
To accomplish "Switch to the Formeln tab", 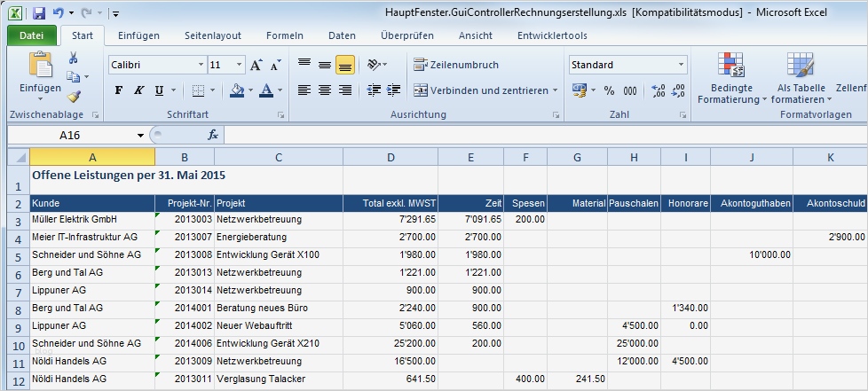I will [x=285, y=35].
